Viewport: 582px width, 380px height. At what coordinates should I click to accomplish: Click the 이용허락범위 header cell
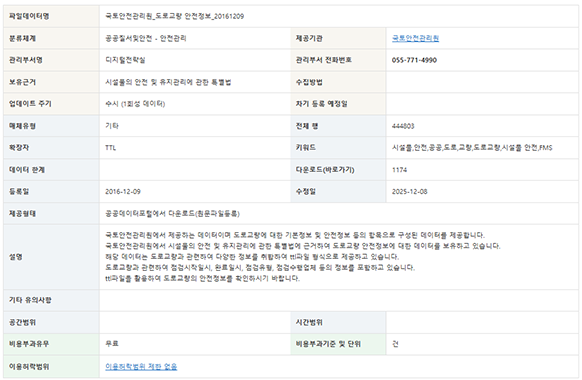click(x=52, y=367)
